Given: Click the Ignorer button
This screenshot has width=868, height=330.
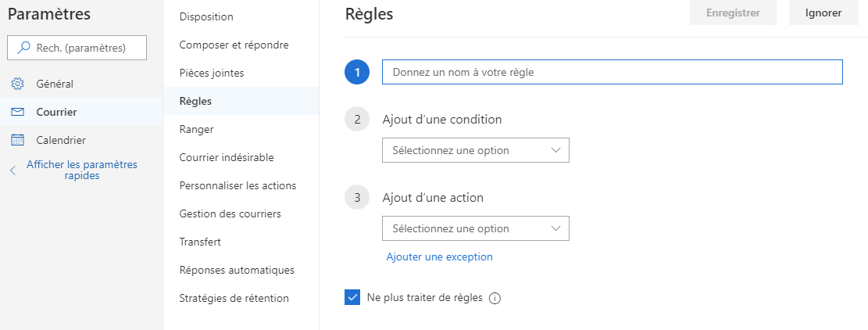Looking at the screenshot, I should [x=823, y=13].
